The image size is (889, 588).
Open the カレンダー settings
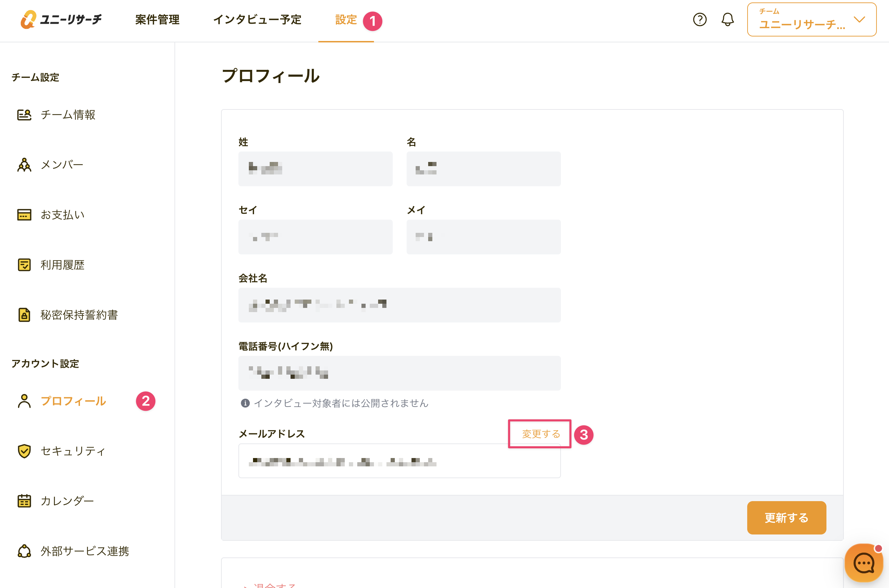[67, 501]
